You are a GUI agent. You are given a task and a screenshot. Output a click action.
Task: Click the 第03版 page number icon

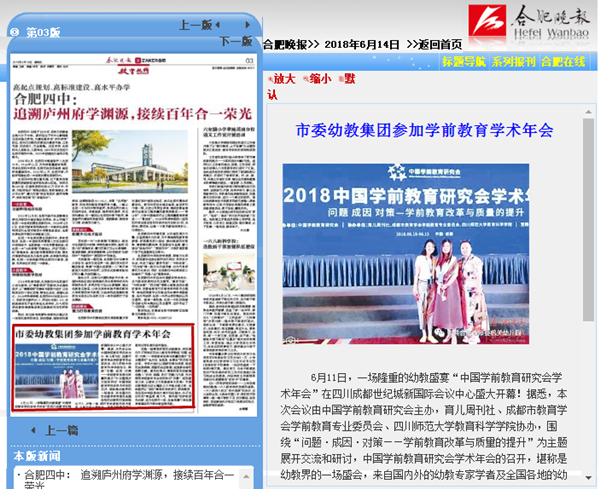(x=15, y=32)
